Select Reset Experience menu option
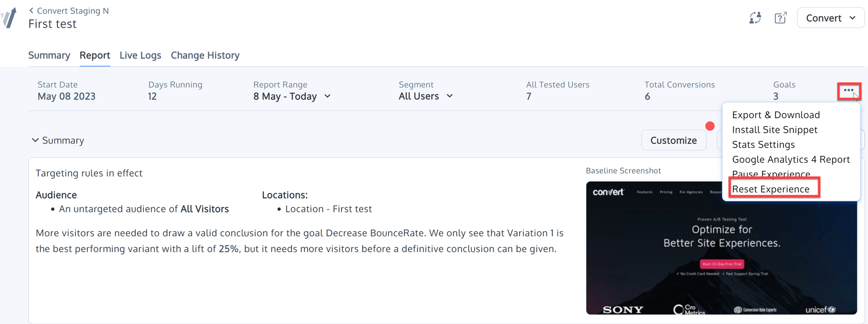The width and height of the screenshot is (868, 324). tap(771, 189)
